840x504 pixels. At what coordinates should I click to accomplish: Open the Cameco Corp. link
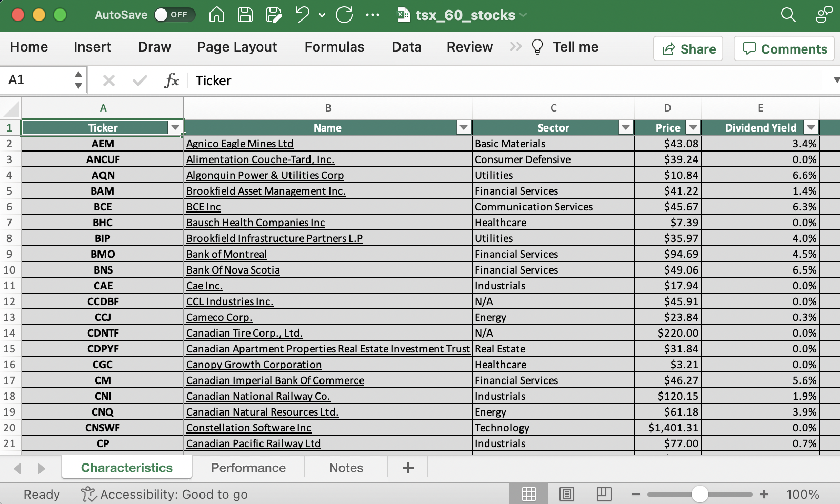click(x=219, y=317)
